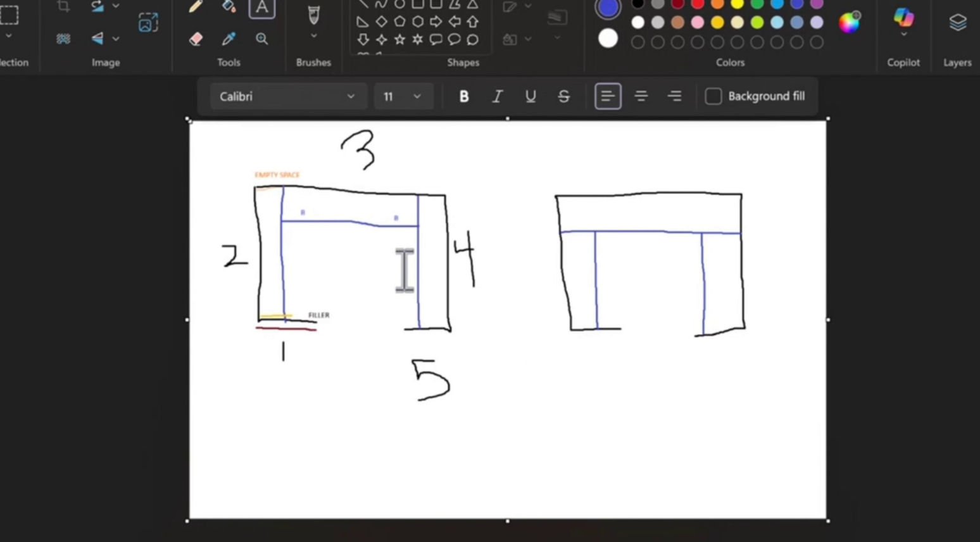Pick the pink palette color
The height and width of the screenshot is (542, 980).
[698, 23]
